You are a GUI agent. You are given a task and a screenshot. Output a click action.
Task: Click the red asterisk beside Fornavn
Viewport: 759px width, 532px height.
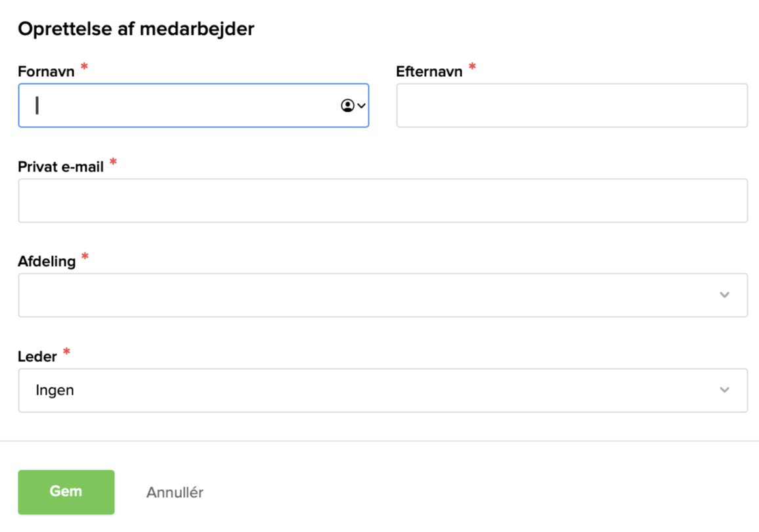pyautogui.click(x=84, y=67)
